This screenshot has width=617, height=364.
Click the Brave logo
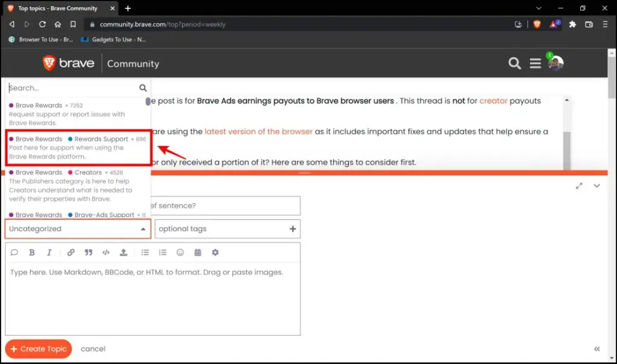[x=69, y=63]
